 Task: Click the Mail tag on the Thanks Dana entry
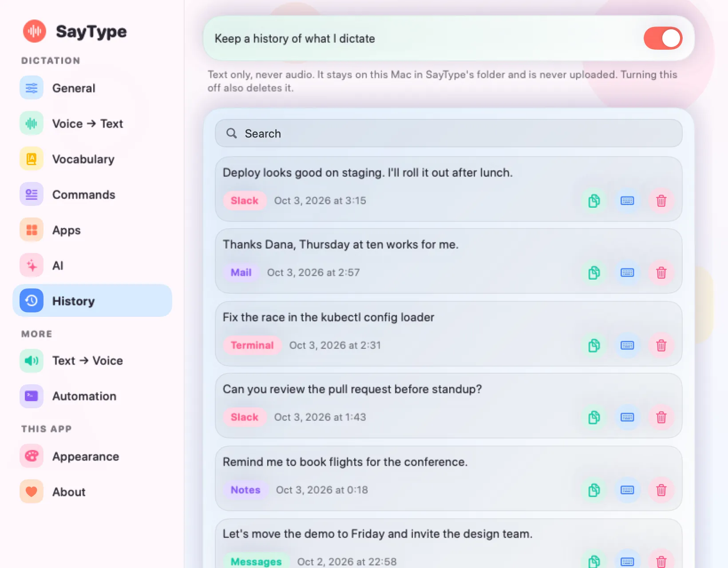point(241,272)
